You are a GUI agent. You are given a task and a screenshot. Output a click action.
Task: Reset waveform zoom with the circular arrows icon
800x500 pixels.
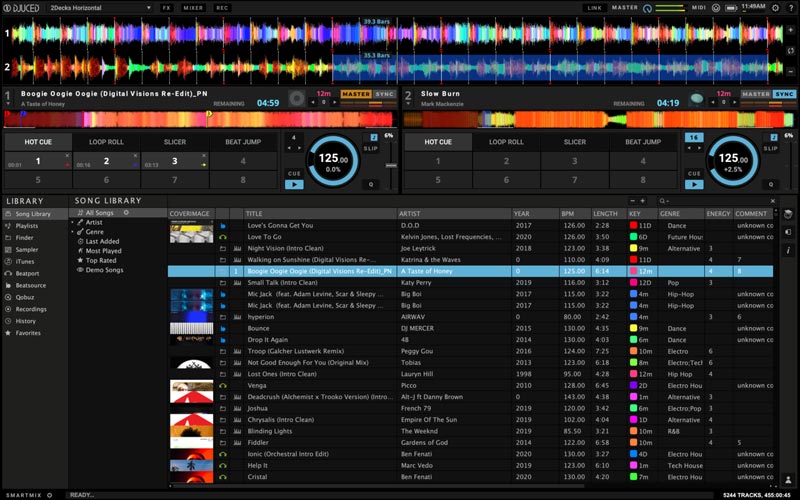pos(790,51)
